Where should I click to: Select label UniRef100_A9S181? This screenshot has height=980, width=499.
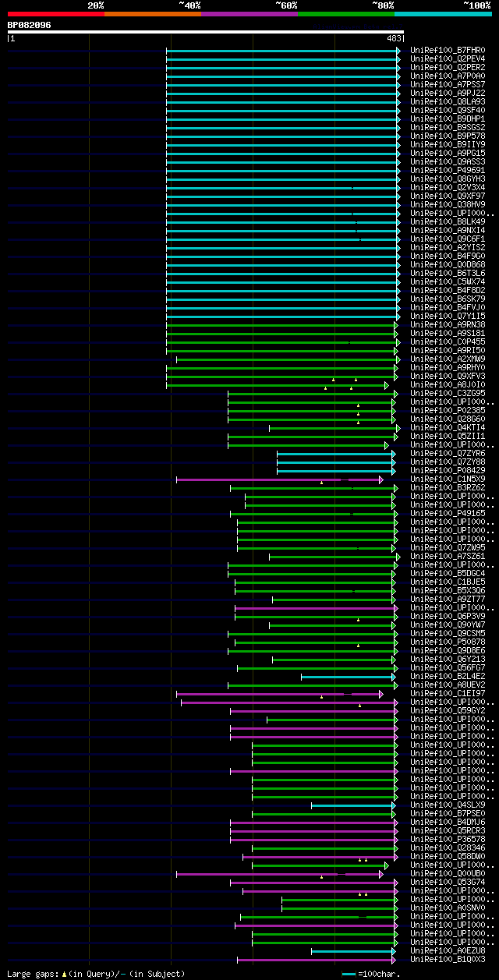(448, 333)
